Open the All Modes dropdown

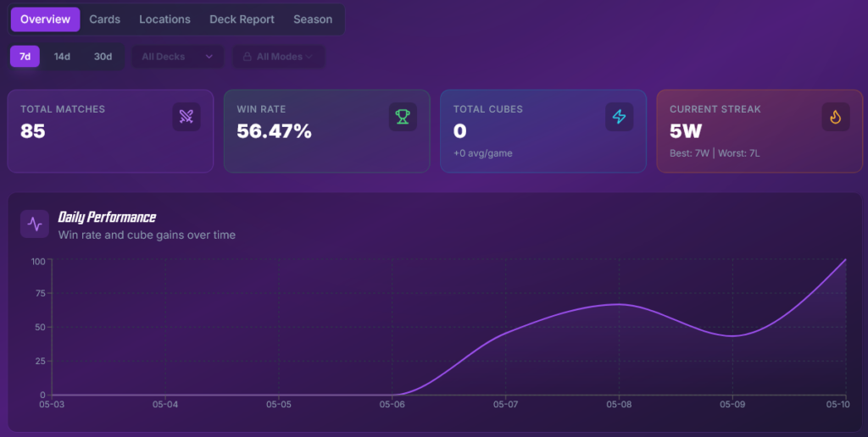coord(278,57)
